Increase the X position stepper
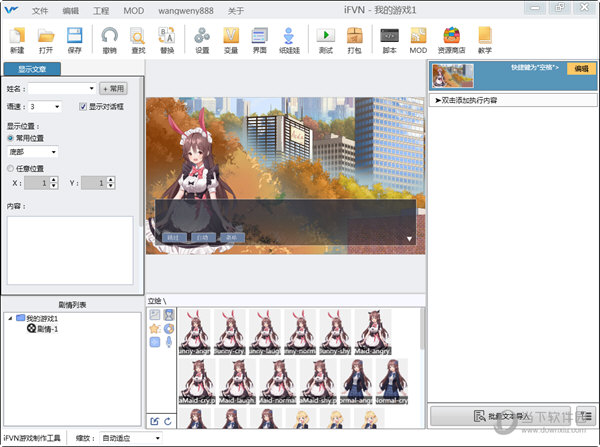This screenshot has width=600, height=447. coord(54,180)
